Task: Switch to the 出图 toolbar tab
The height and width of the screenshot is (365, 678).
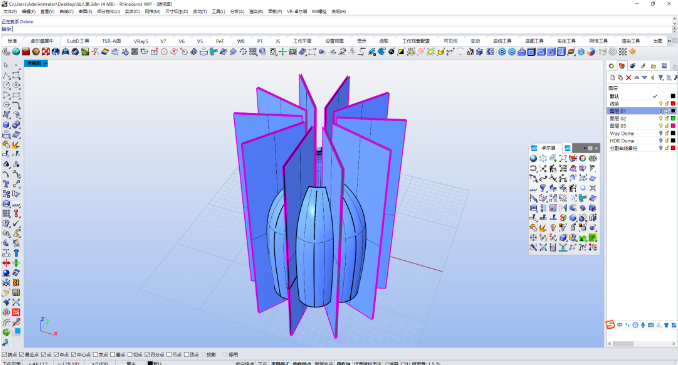Action: click(x=657, y=41)
